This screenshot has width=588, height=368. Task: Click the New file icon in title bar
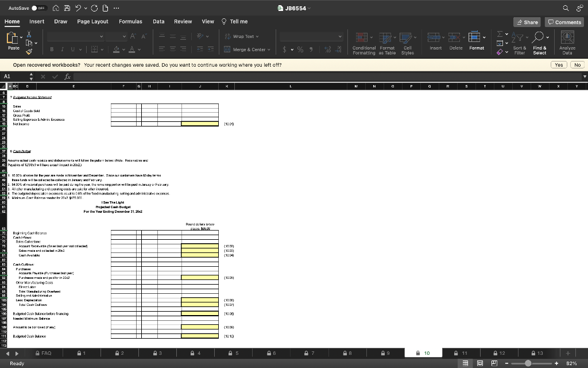point(106,8)
